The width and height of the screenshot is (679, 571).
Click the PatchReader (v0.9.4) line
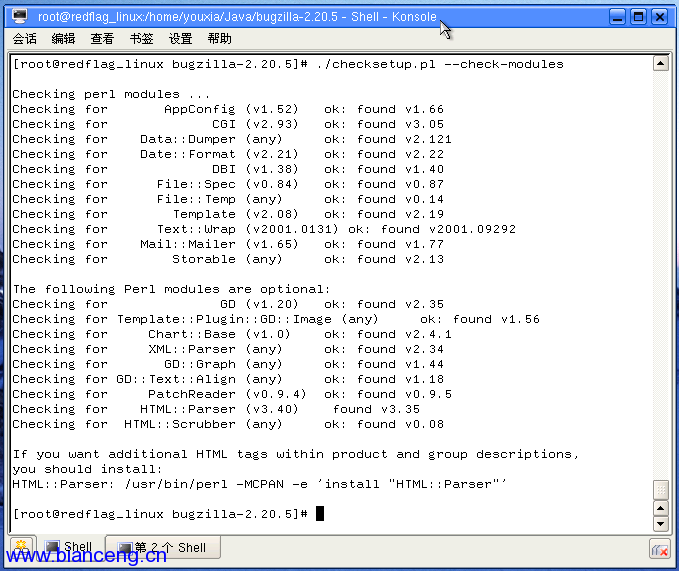(x=232, y=394)
